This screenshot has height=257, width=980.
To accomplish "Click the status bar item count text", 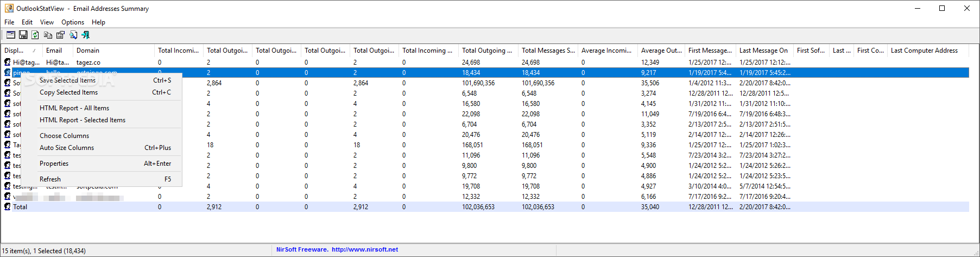I will coord(44,251).
